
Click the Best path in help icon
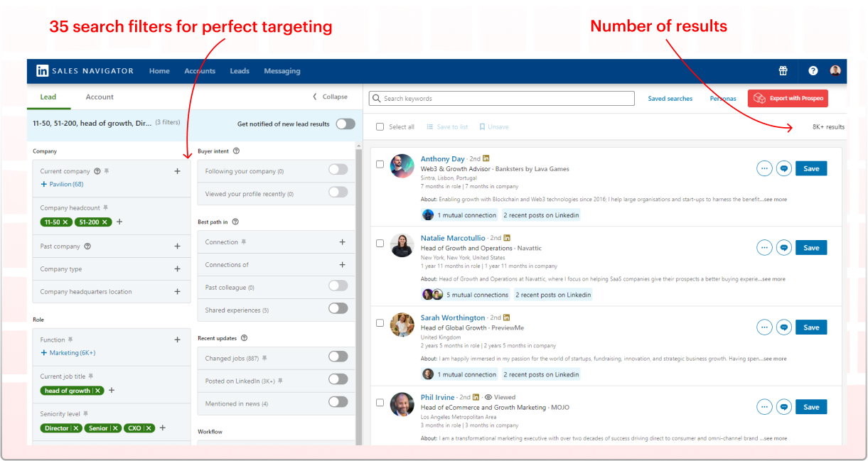pos(235,222)
